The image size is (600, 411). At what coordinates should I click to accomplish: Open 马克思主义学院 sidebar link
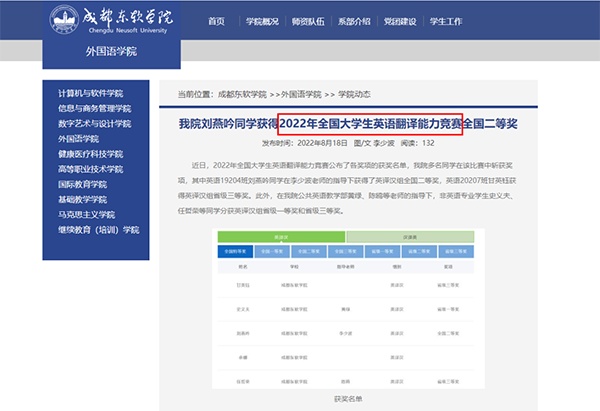coord(86,215)
